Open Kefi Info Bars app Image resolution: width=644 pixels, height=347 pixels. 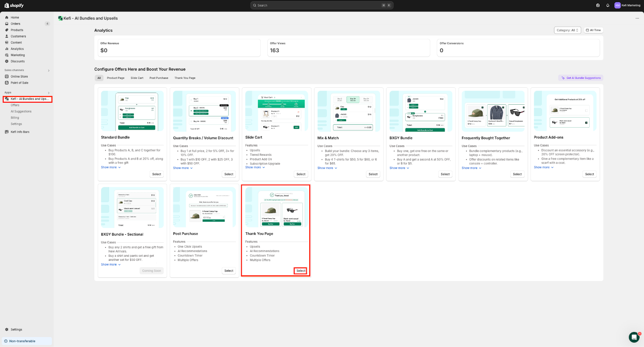coord(20,132)
